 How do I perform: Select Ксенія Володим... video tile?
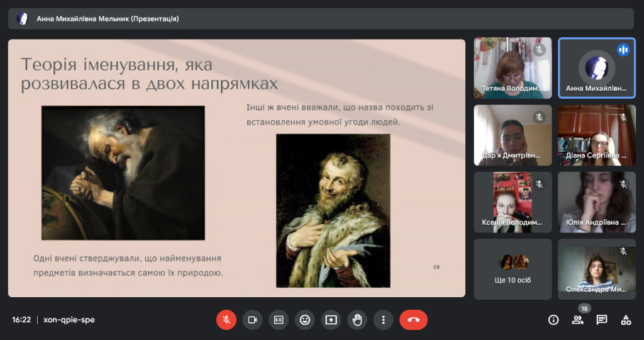(513, 202)
